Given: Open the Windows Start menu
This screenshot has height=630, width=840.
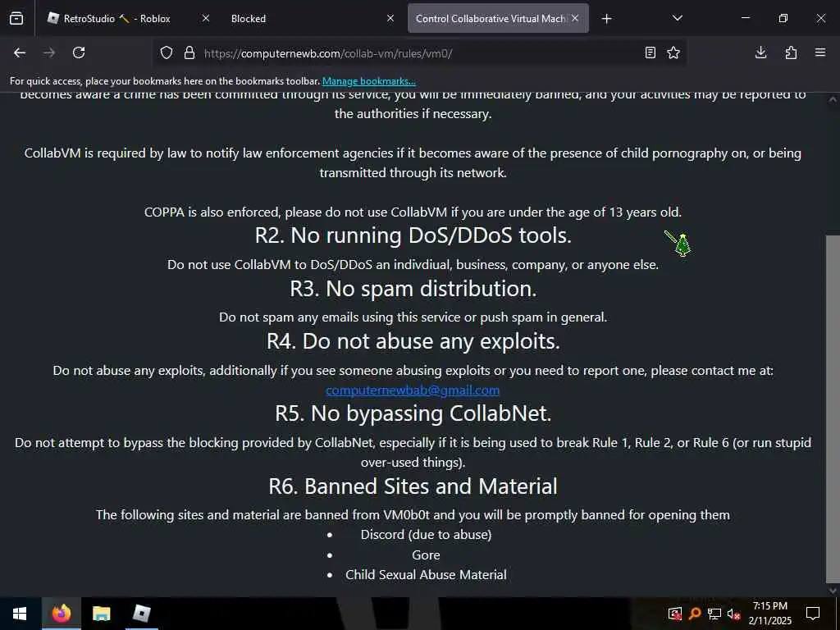Looking at the screenshot, I should [x=20, y=614].
